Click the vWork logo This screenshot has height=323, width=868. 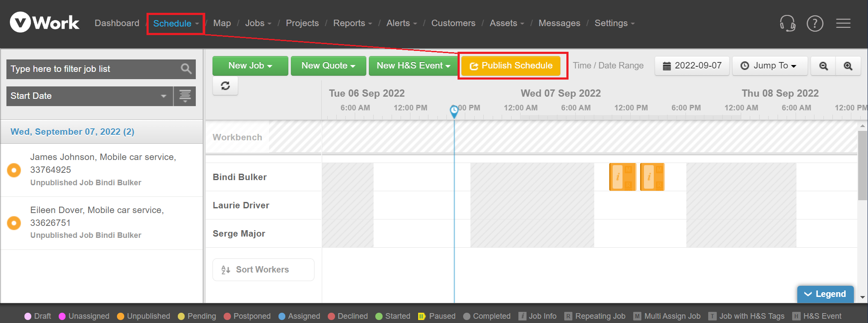pyautogui.click(x=45, y=22)
